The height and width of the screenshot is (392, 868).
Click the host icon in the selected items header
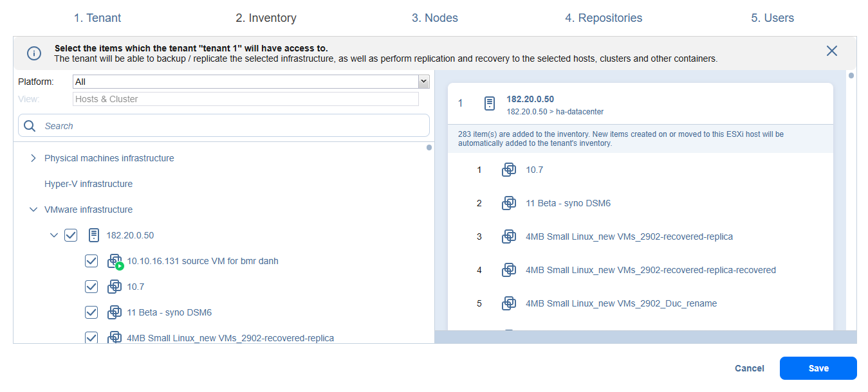tap(490, 103)
